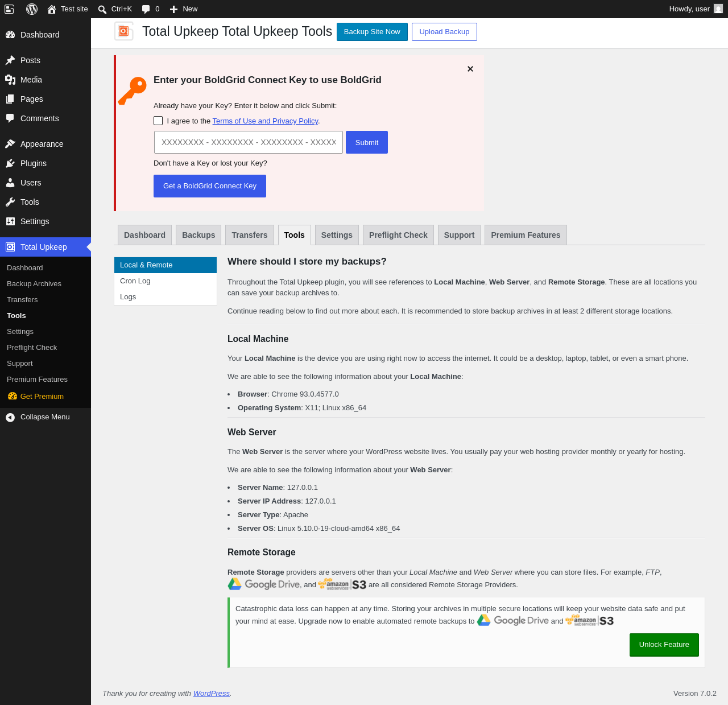Click the Plugins plug icon
The width and height of the screenshot is (728, 705).
(x=10, y=163)
